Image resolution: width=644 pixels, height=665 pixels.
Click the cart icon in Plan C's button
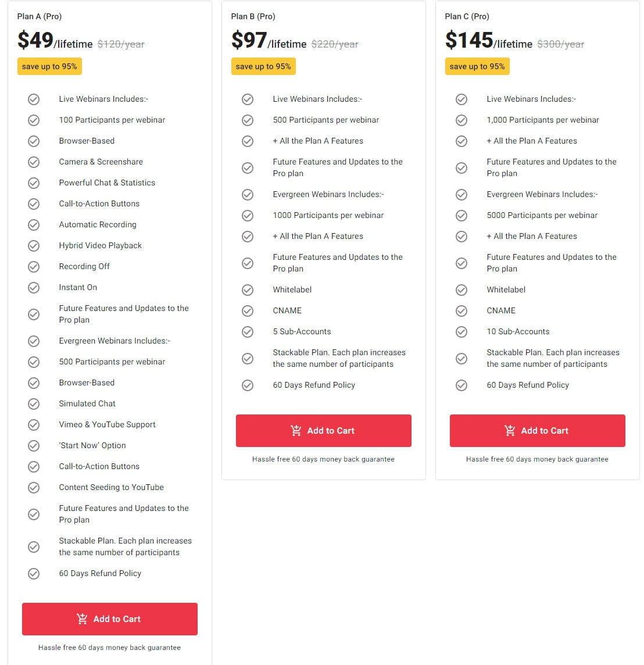coord(510,431)
